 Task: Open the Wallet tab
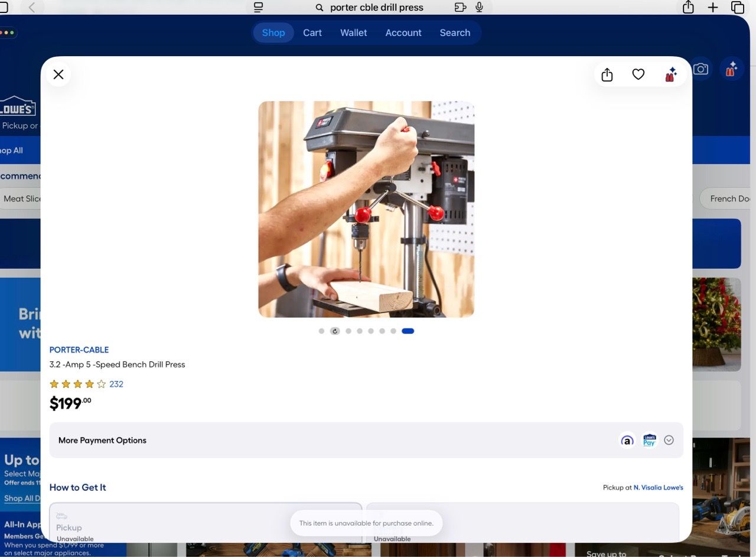[x=354, y=32]
